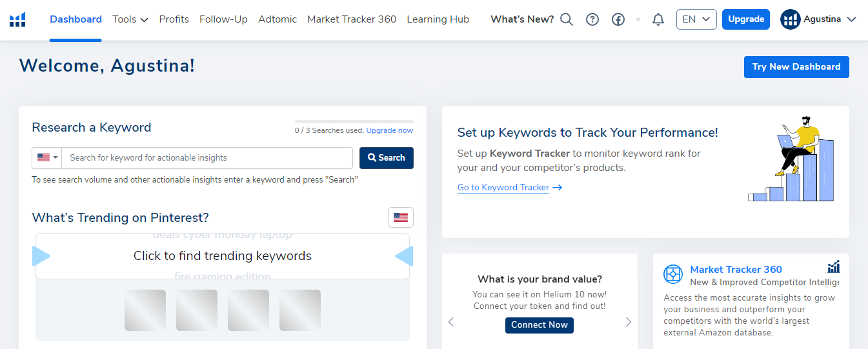Show next brand value carousel slide
868x349 pixels.
pos(629,322)
